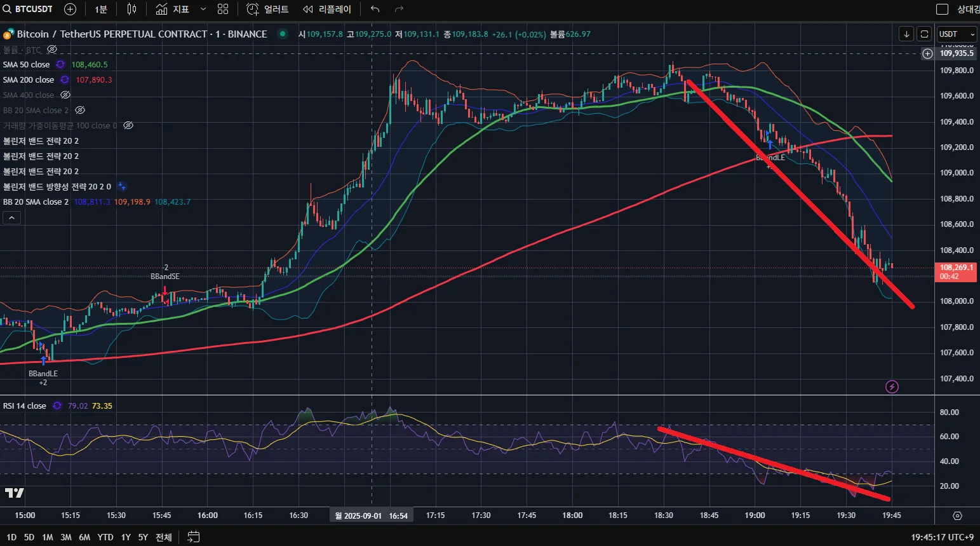Click the purple refresh icon on SMA 200 close

(65, 79)
